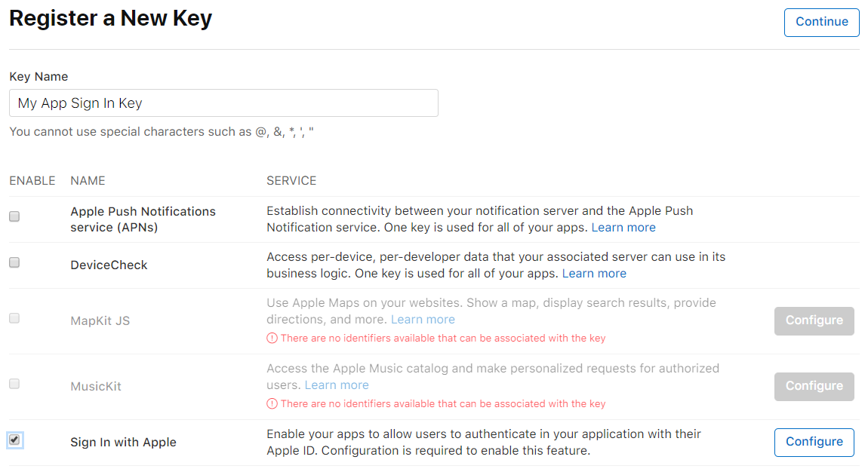
Task: Open Learn more link for DeviceCheck
Action: click(594, 273)
